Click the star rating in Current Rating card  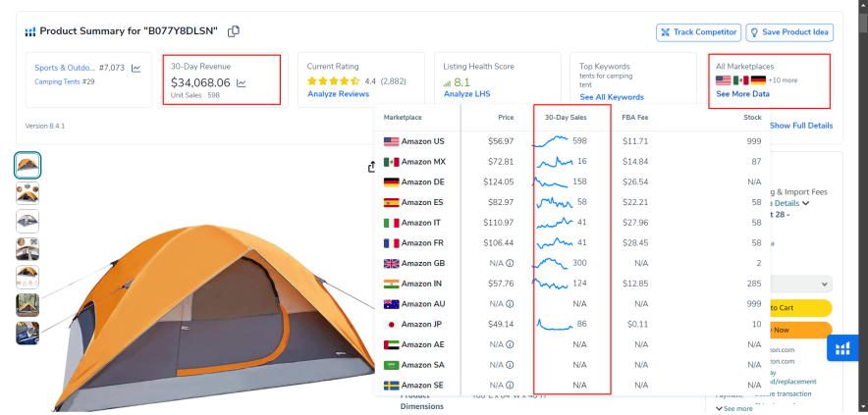pos(334,81)
